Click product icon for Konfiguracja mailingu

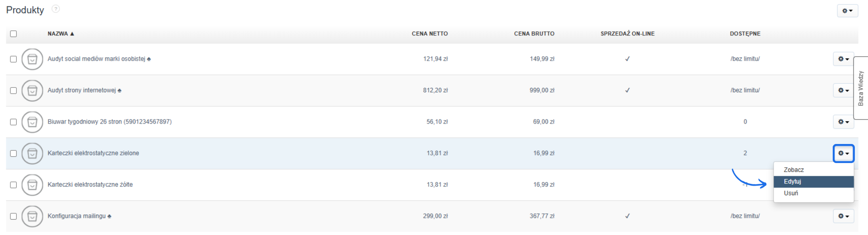[32, 216]
